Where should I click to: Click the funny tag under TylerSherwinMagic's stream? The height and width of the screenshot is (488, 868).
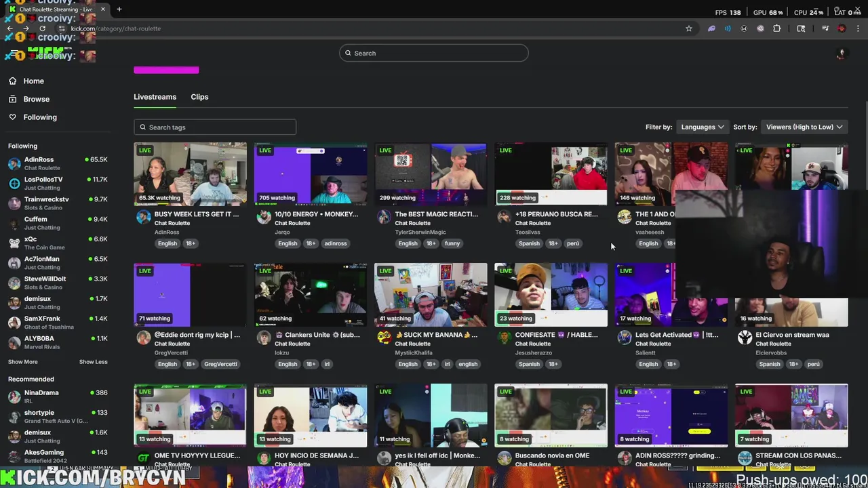point(452,243)
